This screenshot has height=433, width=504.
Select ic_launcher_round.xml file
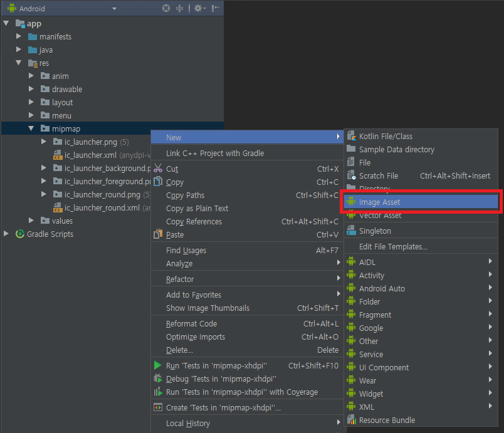97,208
